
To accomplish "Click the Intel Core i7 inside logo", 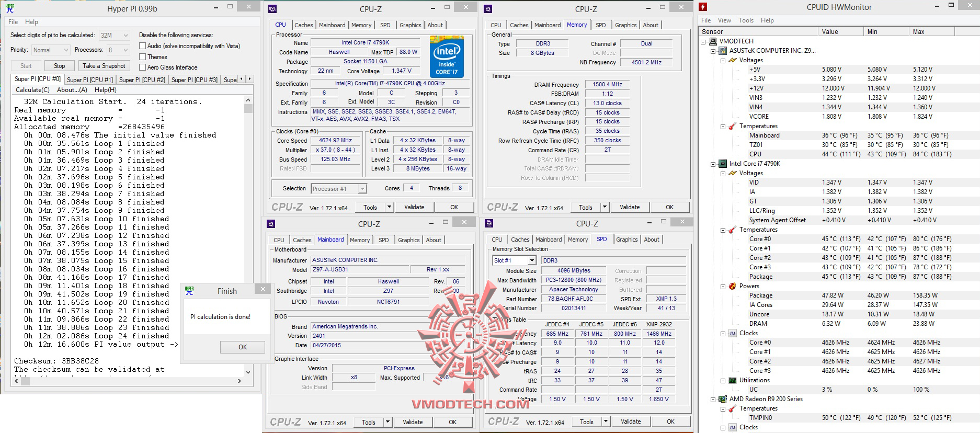I will pyautogui.click(x=447, y=56).
